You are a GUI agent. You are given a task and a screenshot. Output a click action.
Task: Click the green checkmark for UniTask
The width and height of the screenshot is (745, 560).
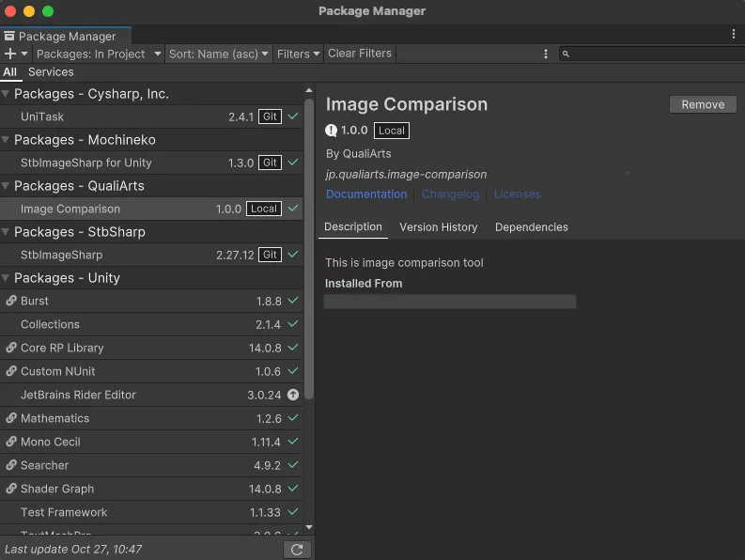(293, 117)
